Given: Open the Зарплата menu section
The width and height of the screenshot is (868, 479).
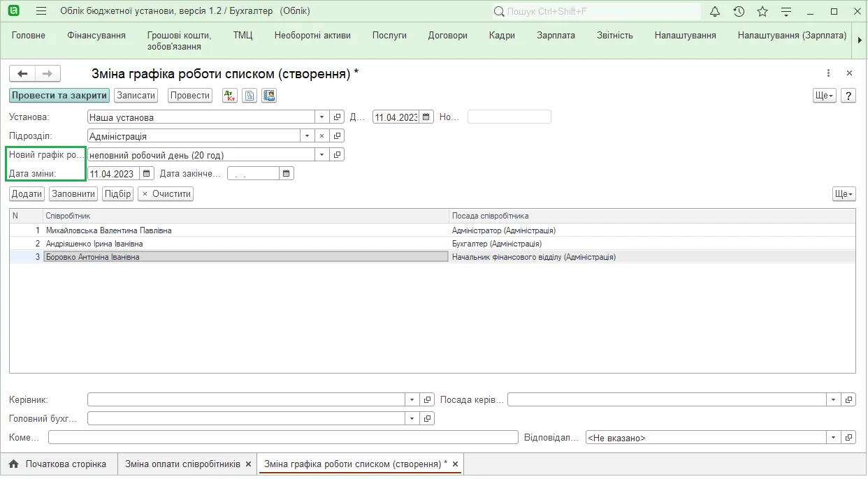Looking at the screenshot, I should pos(556,35).
